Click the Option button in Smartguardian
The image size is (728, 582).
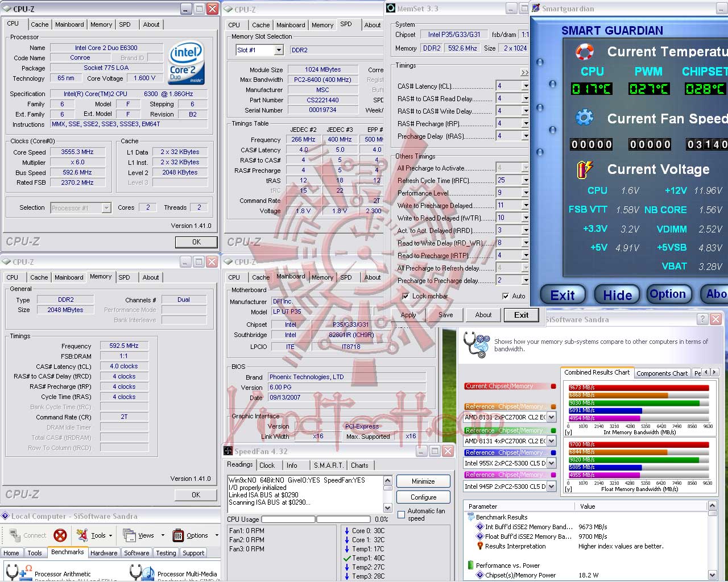(668, 294)
